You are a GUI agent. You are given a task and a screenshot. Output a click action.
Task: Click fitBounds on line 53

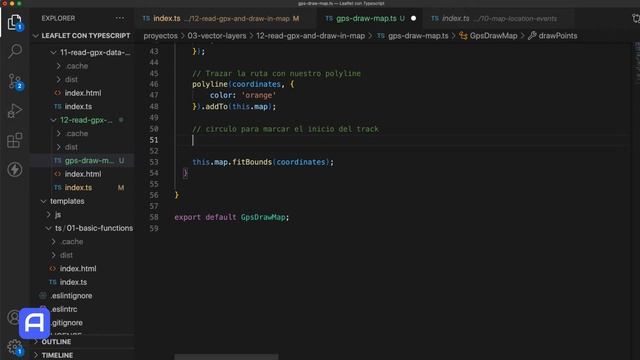(252, 162)
